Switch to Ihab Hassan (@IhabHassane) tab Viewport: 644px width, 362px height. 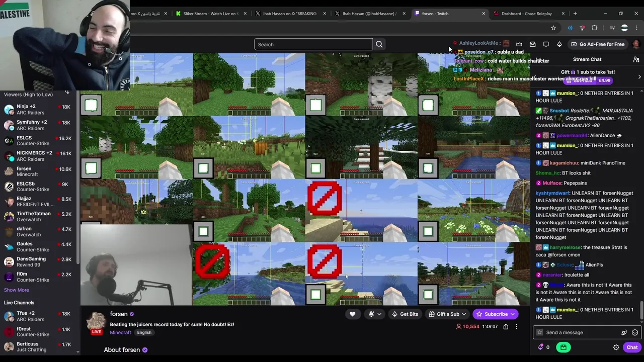point(369,14)
